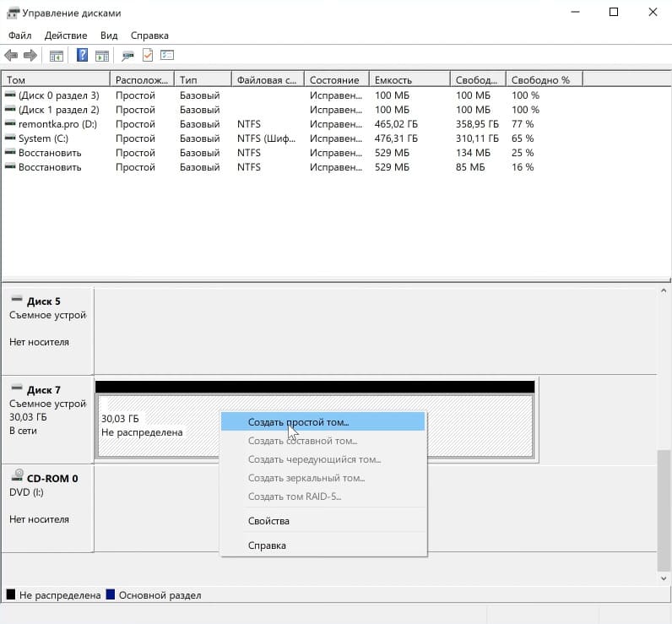
Task: Click scroll up arrow in disk pane
Action: tap(664, 290)
